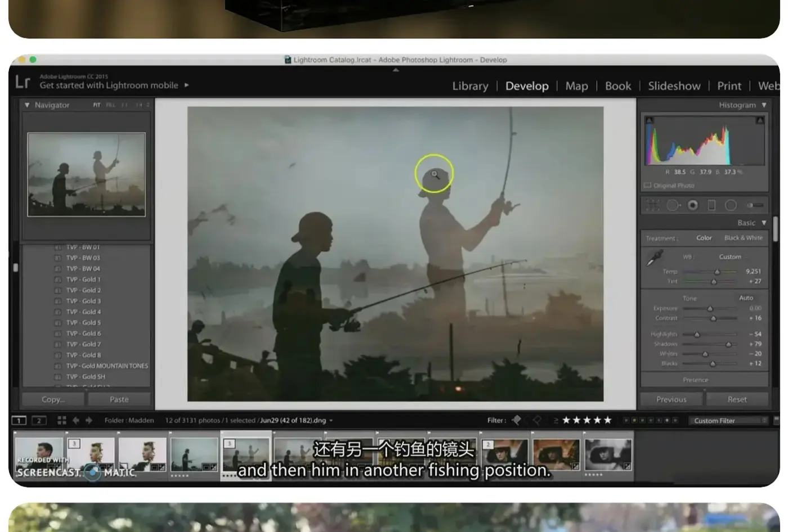Click the play arrow beside Lightroom mobile
788x532 pixels.
click(186, 85)
